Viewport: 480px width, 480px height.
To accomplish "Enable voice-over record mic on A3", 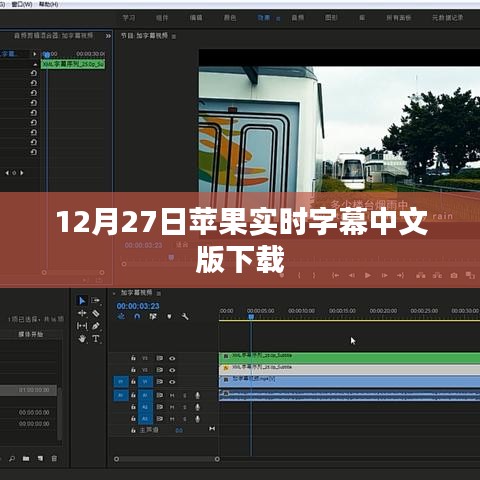I will (x=197, y=419).
